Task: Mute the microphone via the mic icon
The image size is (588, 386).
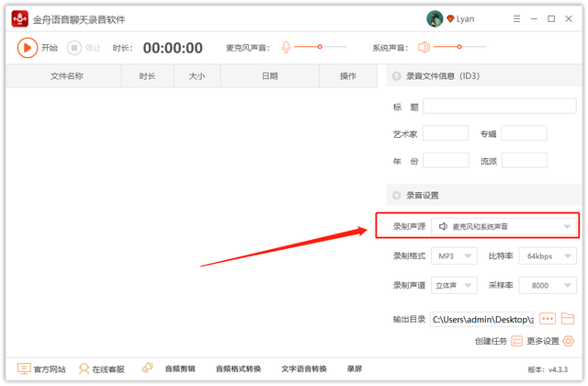Action: point(286,47)
